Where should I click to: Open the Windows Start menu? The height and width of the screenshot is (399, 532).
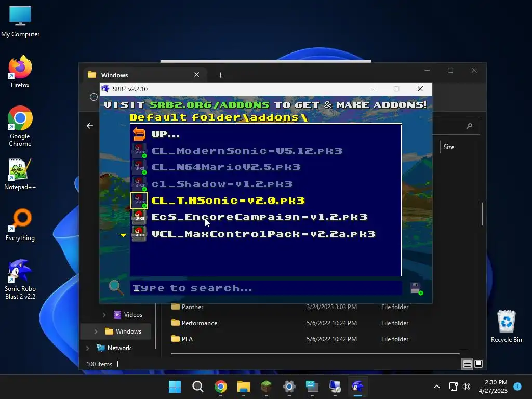tap(175, 387)
